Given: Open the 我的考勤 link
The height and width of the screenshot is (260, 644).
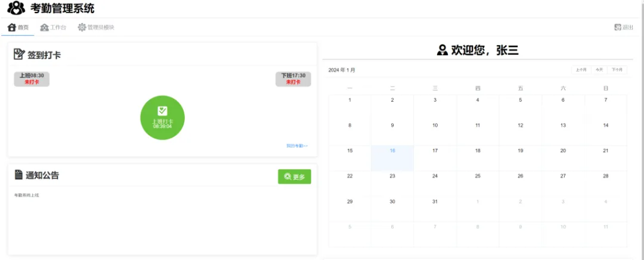Looking at the screenshot, I should point(297,146).
